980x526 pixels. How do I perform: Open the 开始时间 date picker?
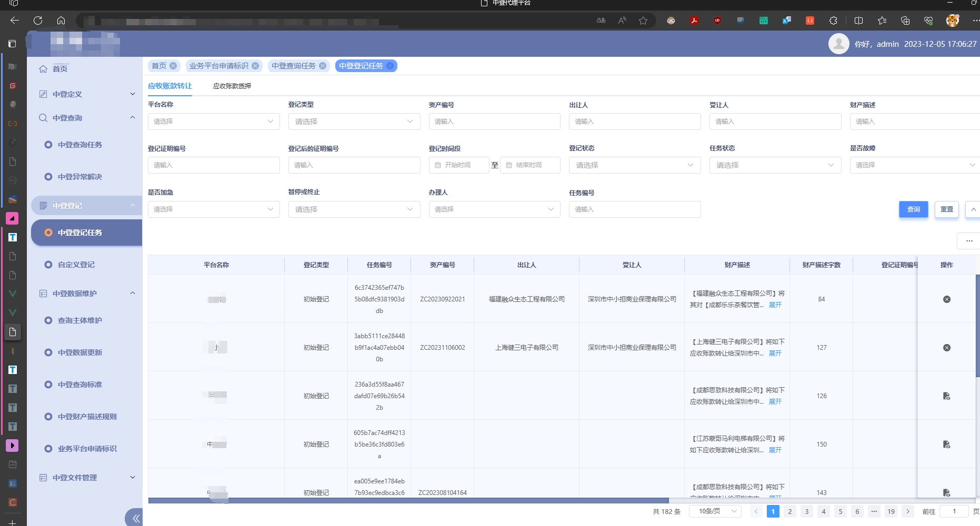pos(459,165)
